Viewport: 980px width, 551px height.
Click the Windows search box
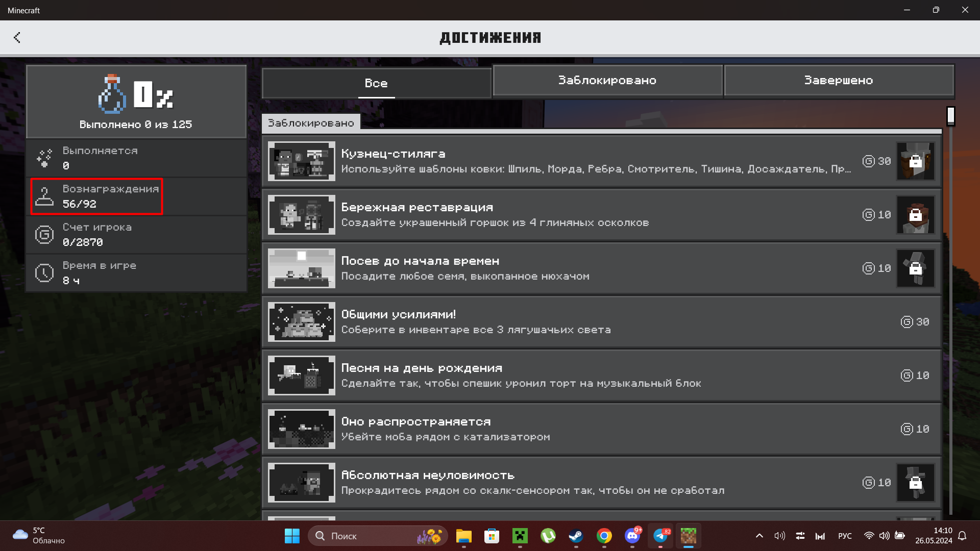click(x=378, y=536)
